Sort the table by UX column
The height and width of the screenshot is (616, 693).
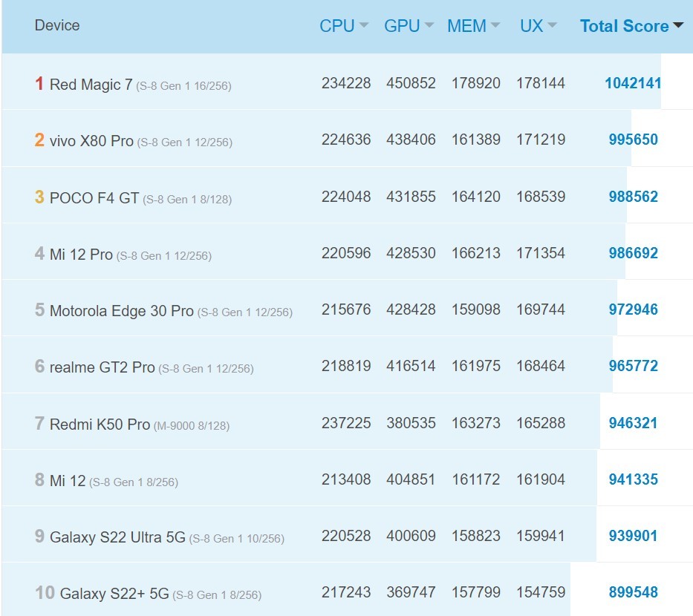[538, 26]
